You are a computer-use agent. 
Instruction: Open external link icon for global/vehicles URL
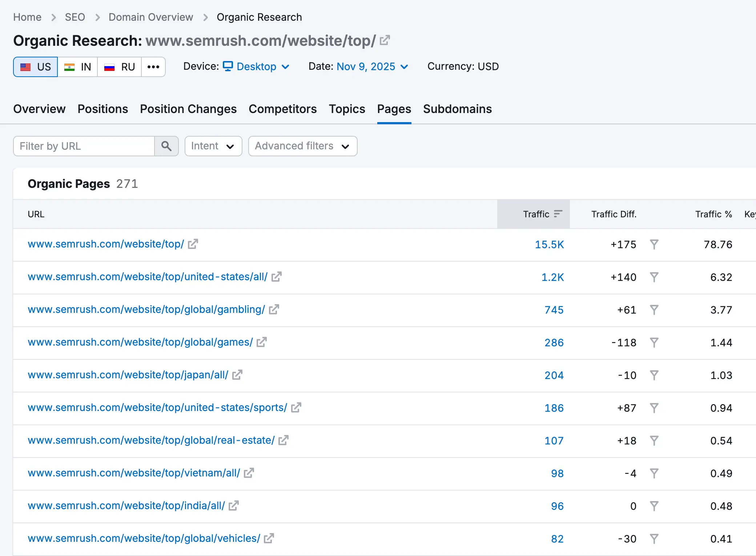[269, 539]
